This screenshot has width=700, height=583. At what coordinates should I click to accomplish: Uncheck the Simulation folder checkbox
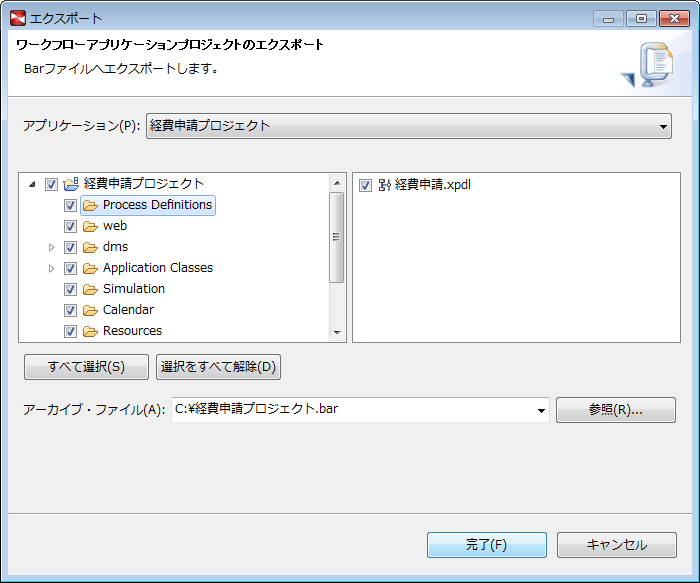[x=70, y=289]
